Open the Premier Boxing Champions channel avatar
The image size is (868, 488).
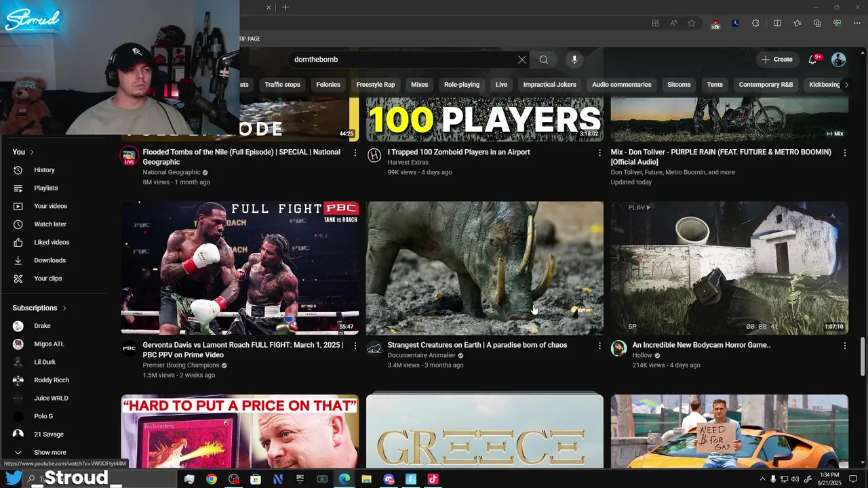[129, 348]
